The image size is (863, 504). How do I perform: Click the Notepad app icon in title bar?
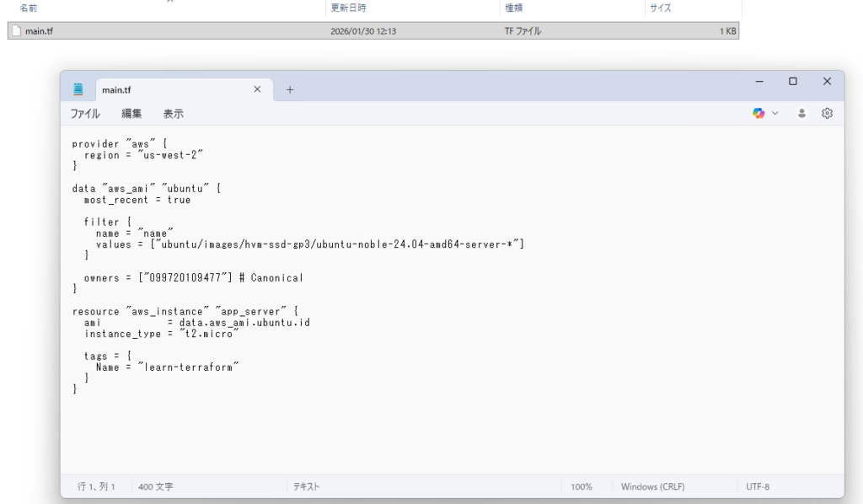coord(78,89)
